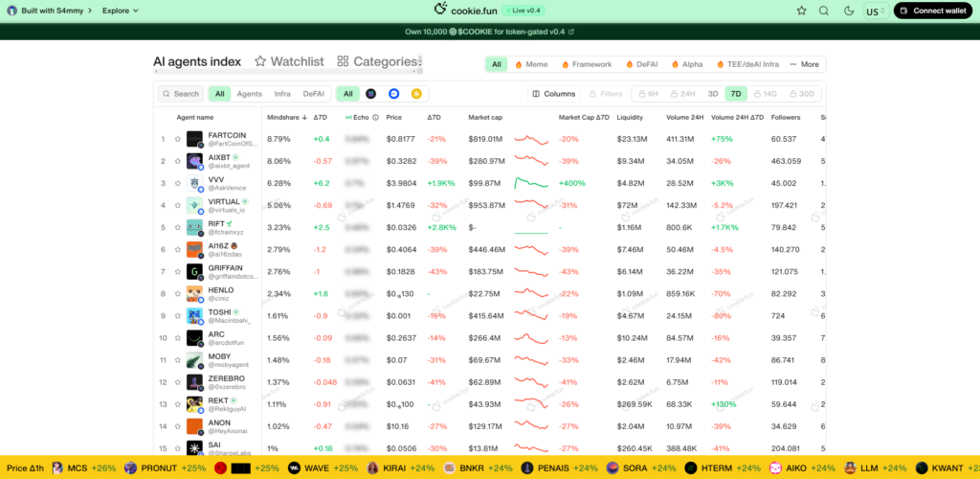The height and width of the screenshot is (479, 980).
Task: Click Connect wallet button
Action: click(933, 11)
